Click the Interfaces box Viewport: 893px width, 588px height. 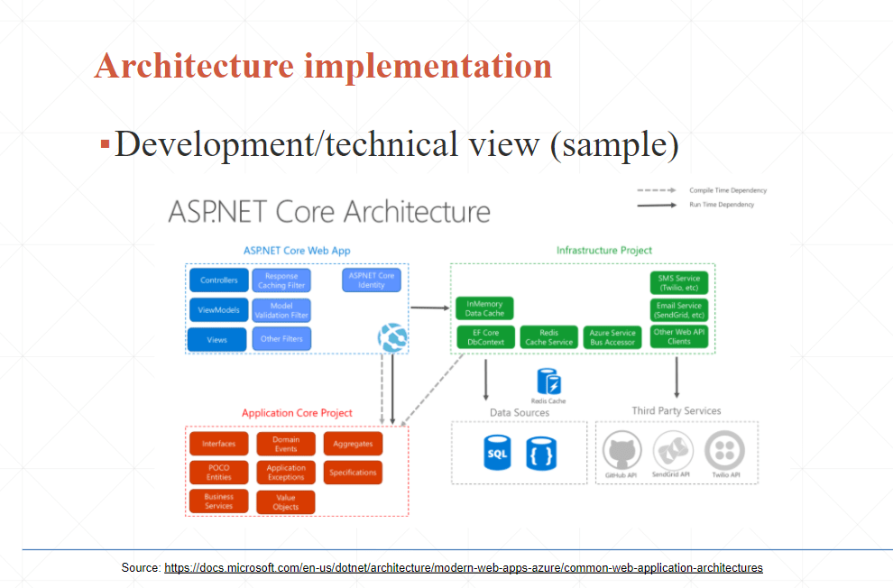point(218,444)
